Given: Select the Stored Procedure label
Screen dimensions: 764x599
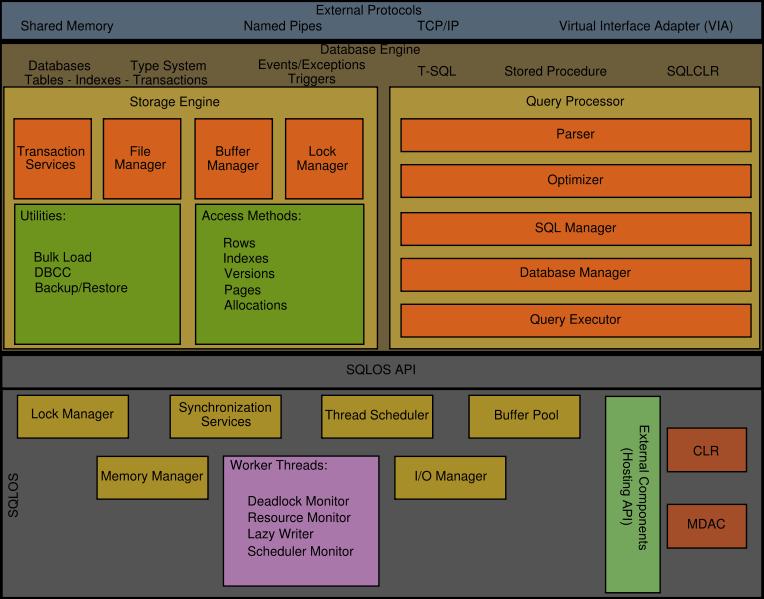Looking at the screenshot, I should pos(555,72).
